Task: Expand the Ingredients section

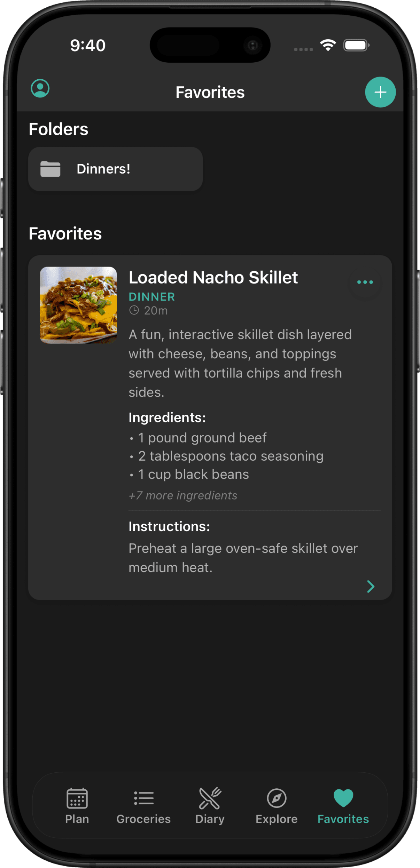Action: point(166,417)
